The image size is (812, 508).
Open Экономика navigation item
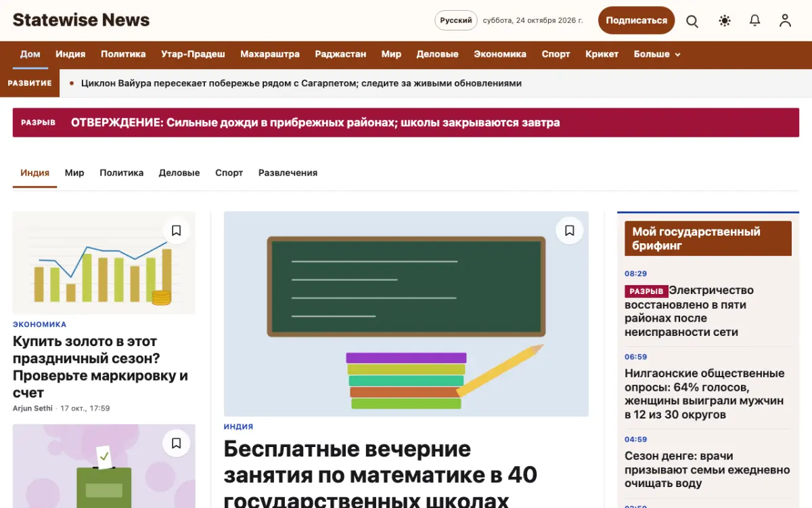click(500, 54)
